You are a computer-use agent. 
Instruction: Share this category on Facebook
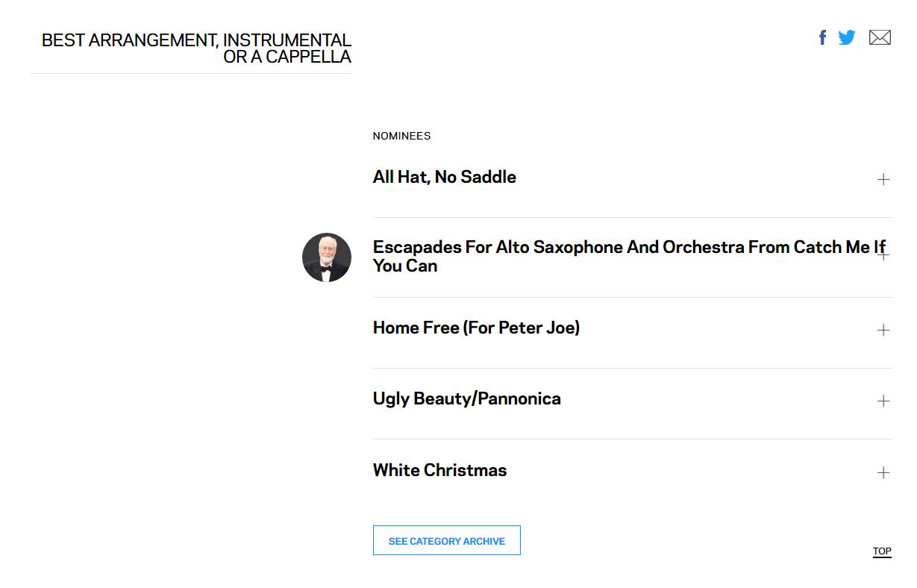(x=822, y=37)
